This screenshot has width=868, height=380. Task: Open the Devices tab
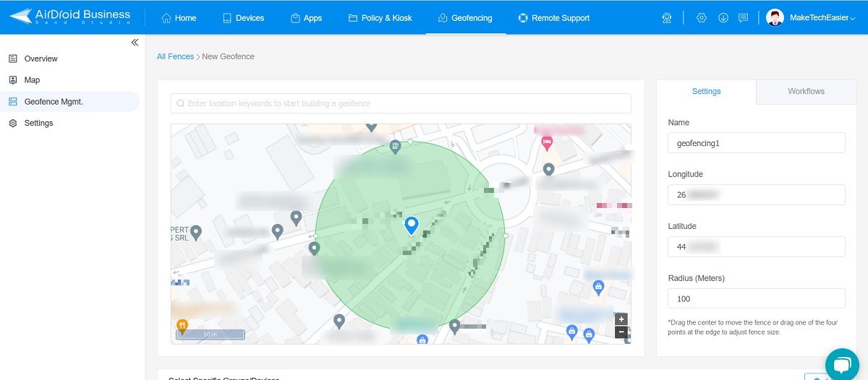coord(243,18)
